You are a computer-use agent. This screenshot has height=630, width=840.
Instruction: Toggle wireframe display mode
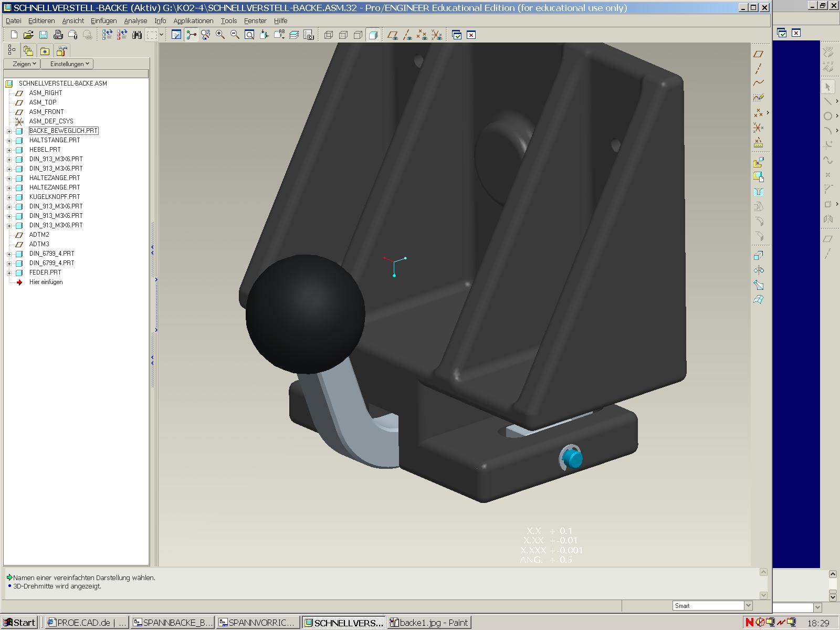[329, 35]
